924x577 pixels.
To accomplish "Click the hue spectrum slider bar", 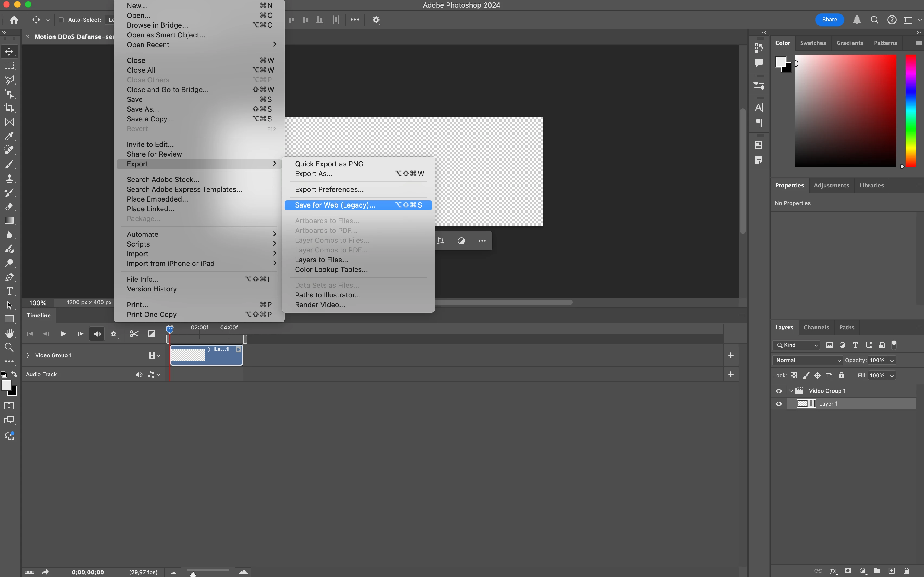I will [911, 111].
